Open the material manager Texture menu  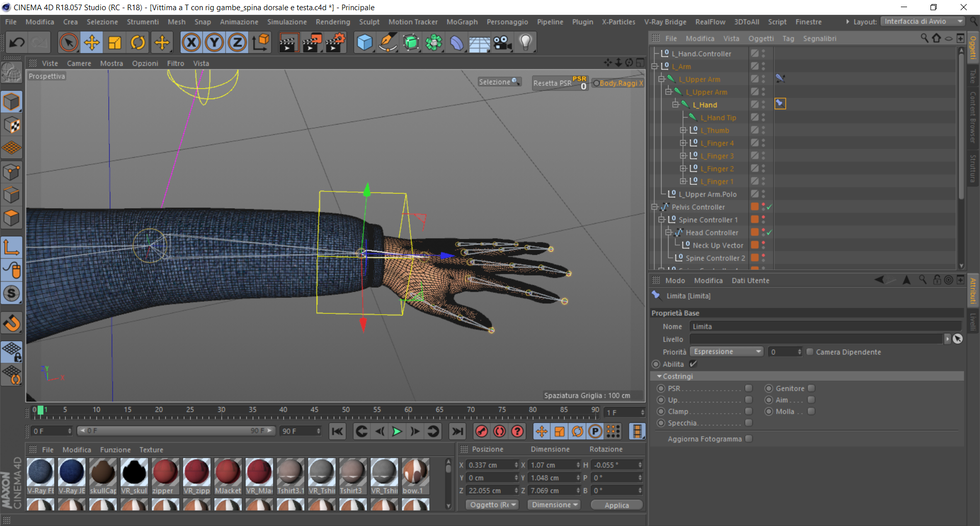click(152, 450)
